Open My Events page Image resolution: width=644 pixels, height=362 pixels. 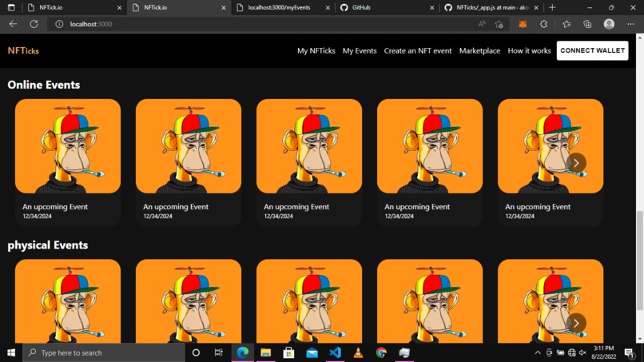point(360,50)
